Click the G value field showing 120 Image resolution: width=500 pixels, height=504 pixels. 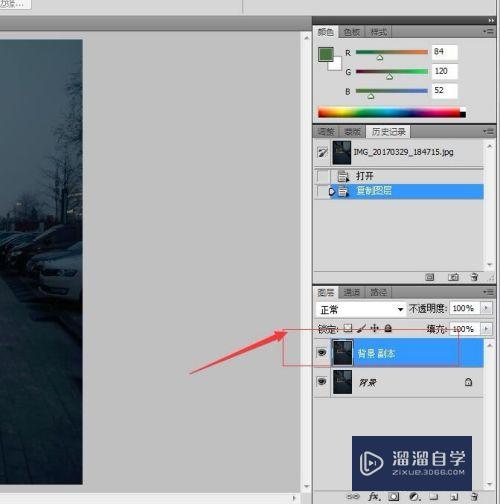[445, 71]
